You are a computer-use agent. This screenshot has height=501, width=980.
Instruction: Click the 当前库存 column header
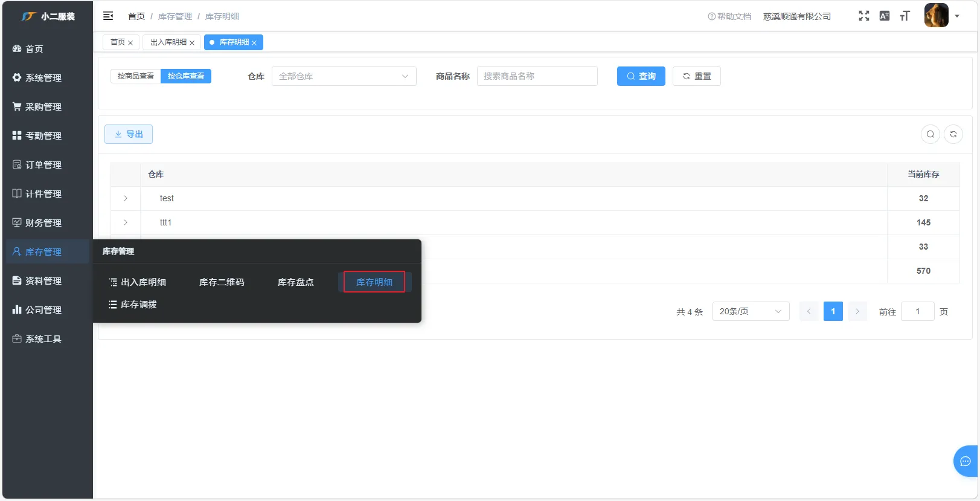(x=923, y=174)
